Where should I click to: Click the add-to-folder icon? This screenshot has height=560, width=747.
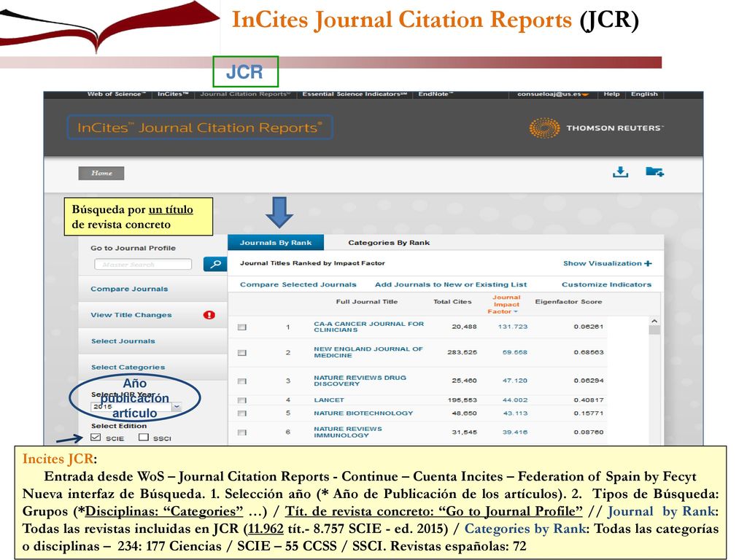654,171
